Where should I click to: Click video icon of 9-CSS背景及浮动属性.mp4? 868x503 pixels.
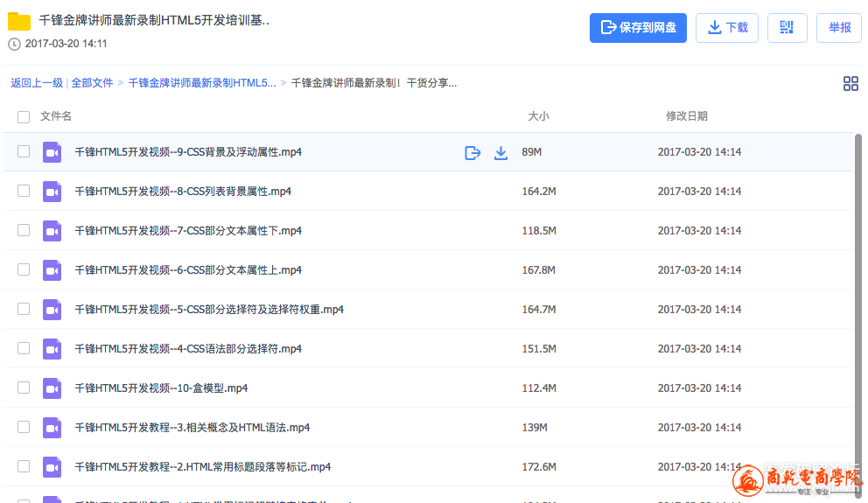point(52,152)
